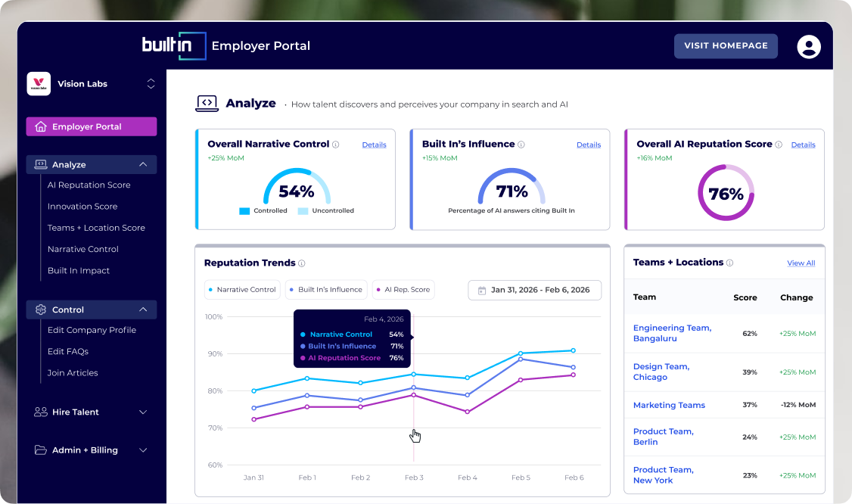Click the +16% MoM reputation label

pos(655,158)
